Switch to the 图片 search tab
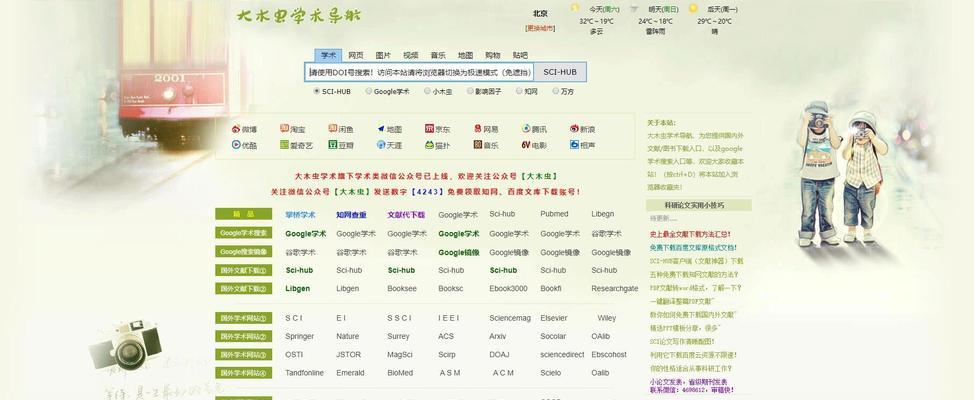 [383, 55]
